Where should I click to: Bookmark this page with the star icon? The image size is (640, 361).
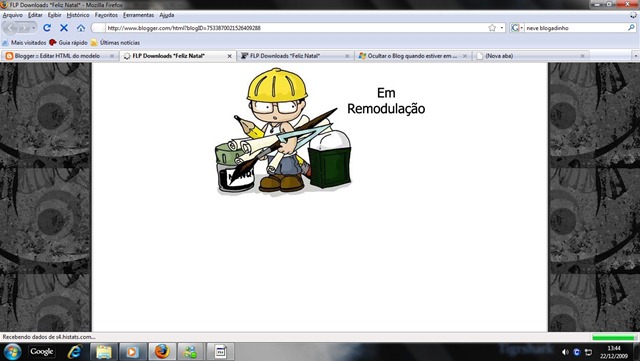coord(492,28)
